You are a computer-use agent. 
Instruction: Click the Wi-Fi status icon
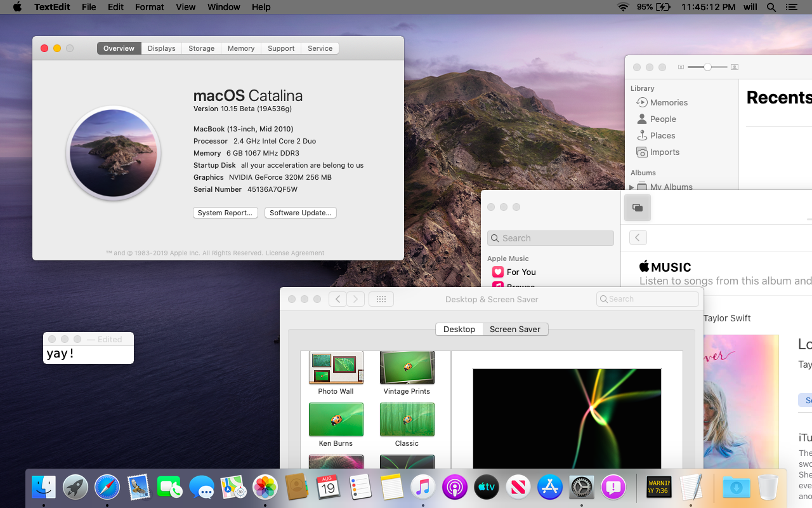click(x=623, y=7)
